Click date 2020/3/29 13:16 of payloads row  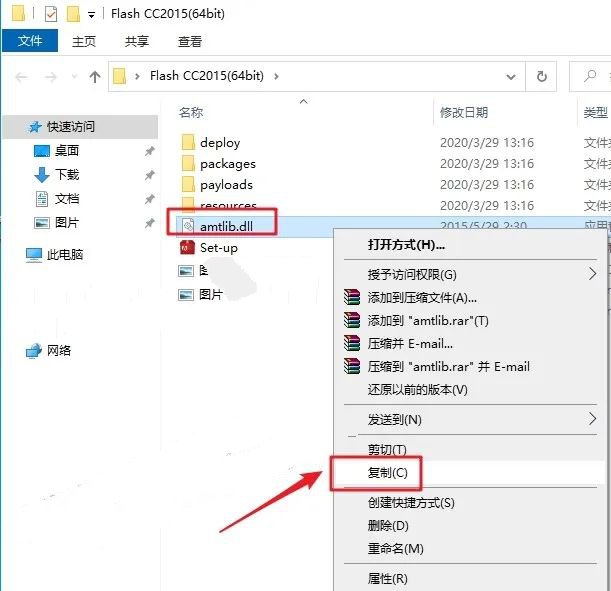[x=487, y=185]
